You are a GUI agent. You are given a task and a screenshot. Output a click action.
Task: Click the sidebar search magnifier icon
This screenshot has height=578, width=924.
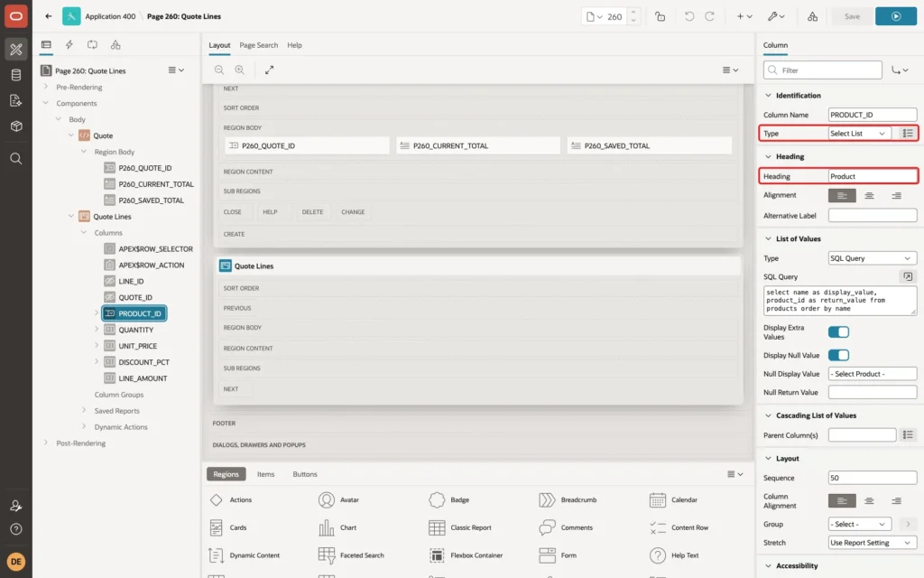coord(16,159)
